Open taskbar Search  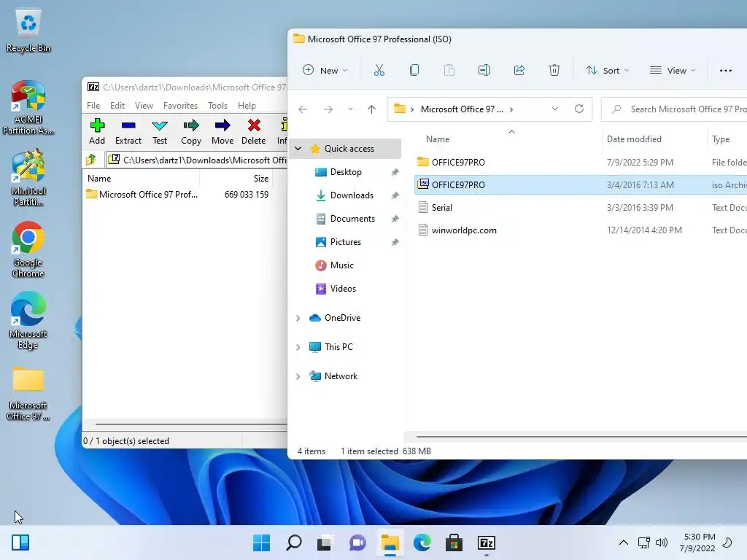pos(294,542)
